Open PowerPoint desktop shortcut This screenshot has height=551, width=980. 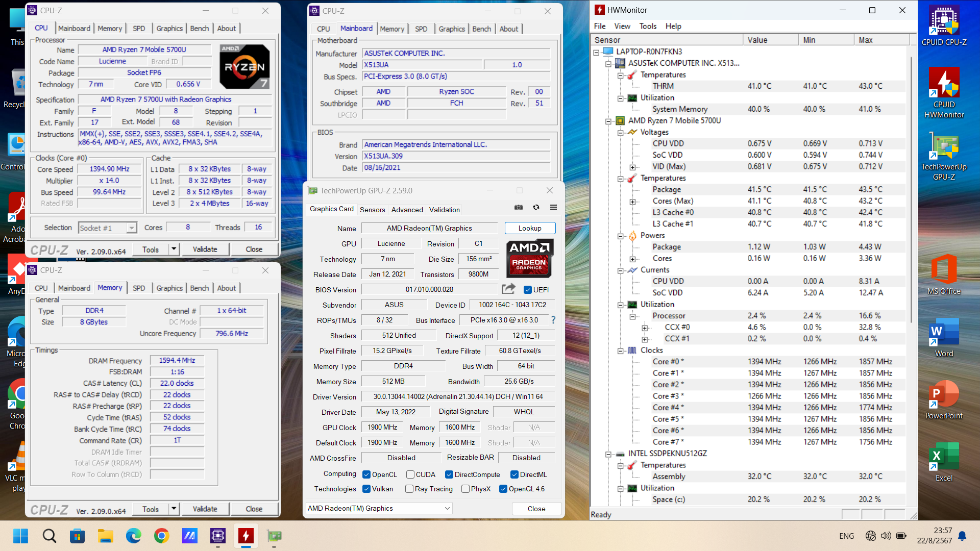[x=944, y=399]
